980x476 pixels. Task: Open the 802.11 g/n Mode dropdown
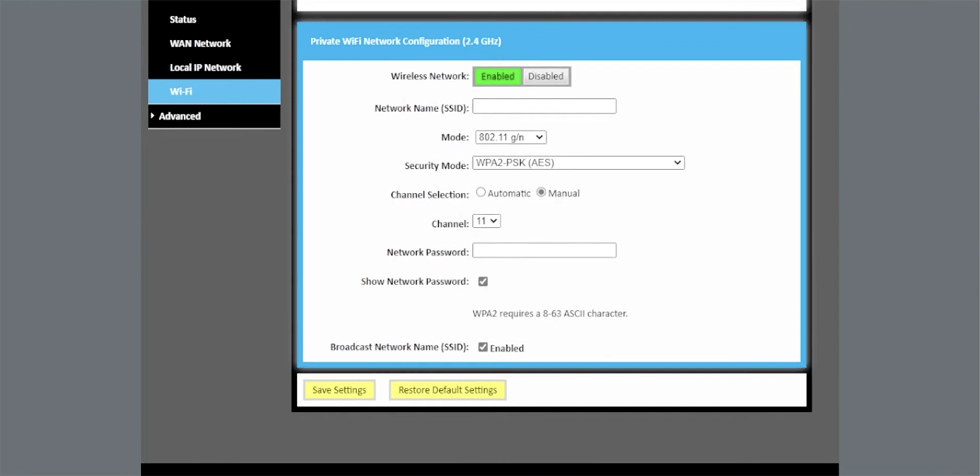(510, 137)
